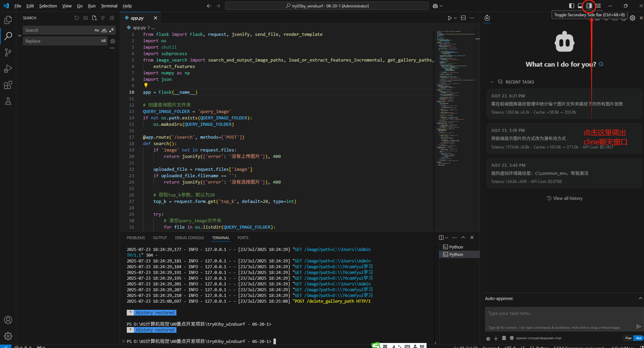Toggle Primary Side Bar layout button
Screen dimensions: 644x348
(572, 6)
